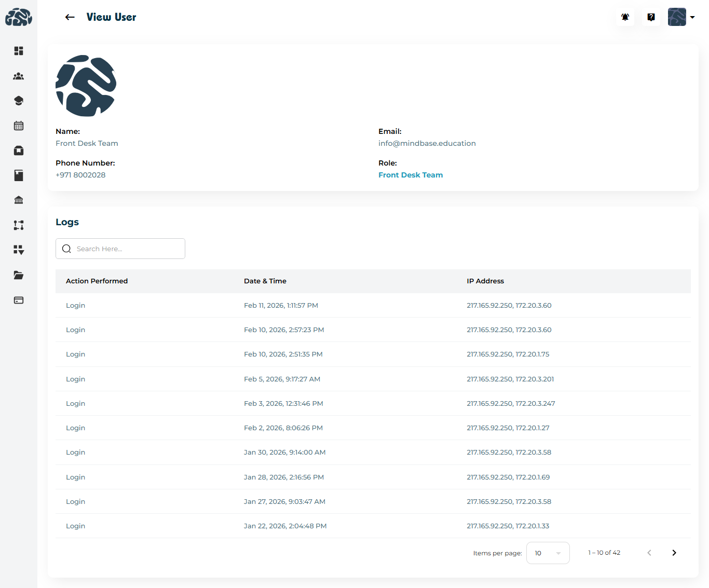The width and height of the screenshot is (709, 588).
Task: Open the profile avatar dropdown arrow
Action: [x=692, y=17]
